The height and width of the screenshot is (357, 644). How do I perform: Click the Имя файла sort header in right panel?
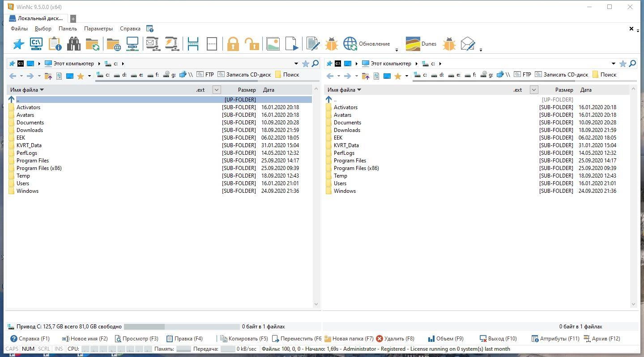(x=344, y=90)
